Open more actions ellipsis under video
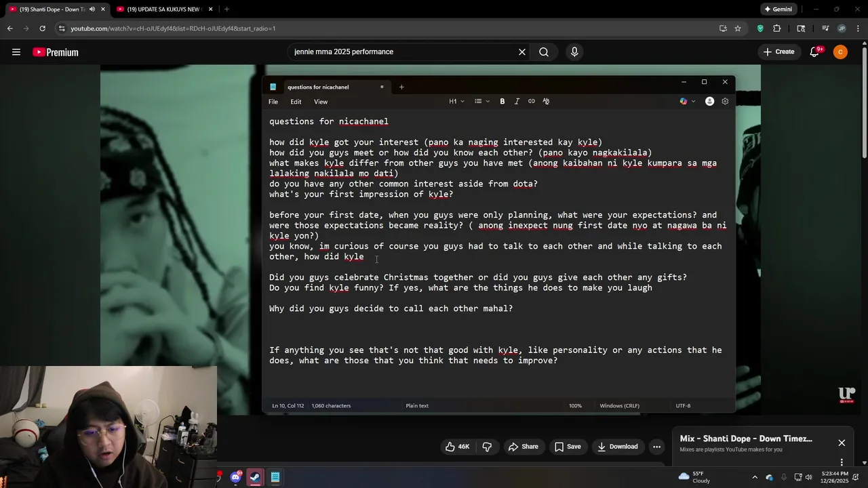 [x=656, y=447]
